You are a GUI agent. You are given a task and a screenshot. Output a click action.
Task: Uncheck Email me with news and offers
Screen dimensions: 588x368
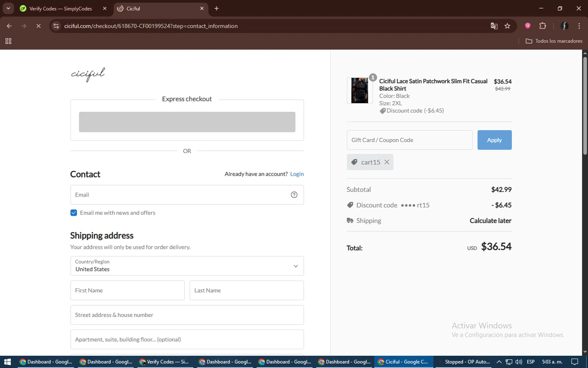coord(74,213)
